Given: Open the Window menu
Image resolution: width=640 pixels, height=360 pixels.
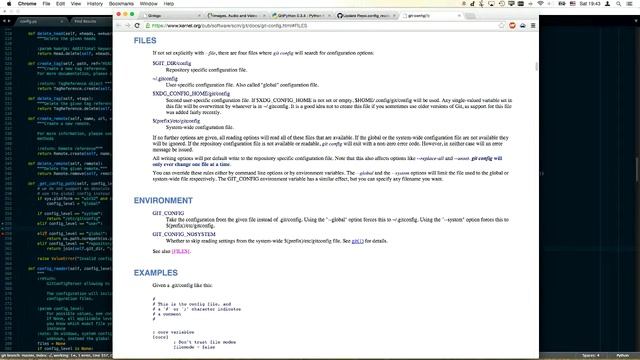Looking at the screenshot, I should [x=149, y=4].
